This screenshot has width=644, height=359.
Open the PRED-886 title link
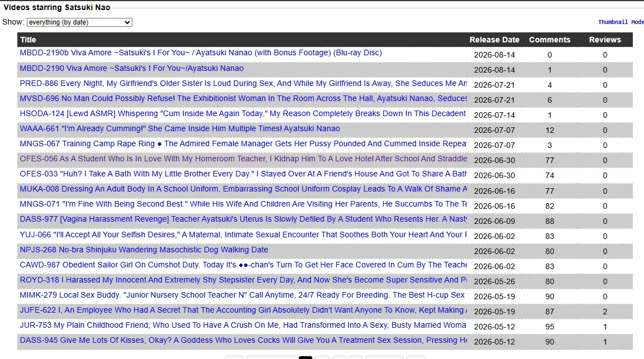coord(243,83)
